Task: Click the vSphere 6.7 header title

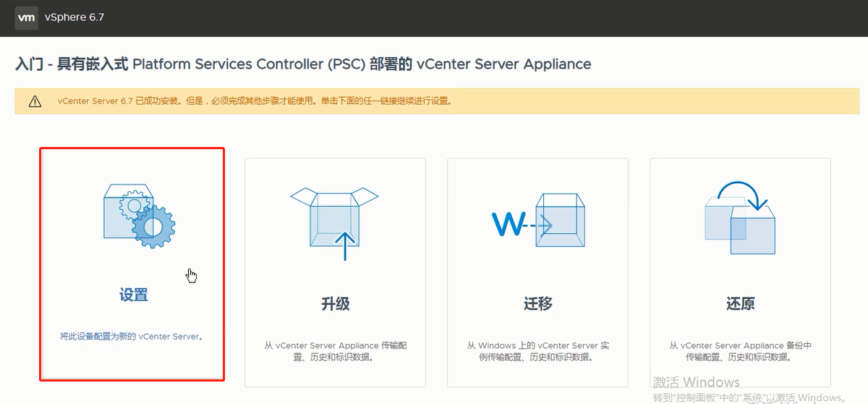Action: click(75, 17)
